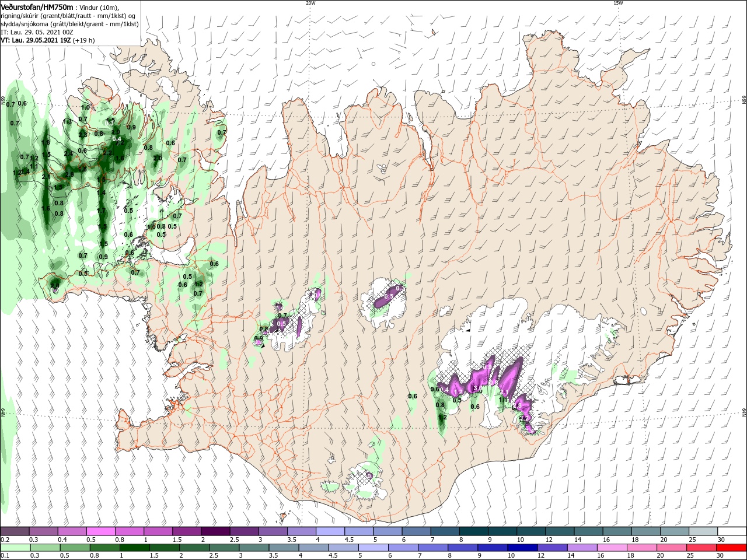Click the 'rigning/skúrir' description line in the header
The height and width of the screenshot is (560, 747).
(68, 15)
